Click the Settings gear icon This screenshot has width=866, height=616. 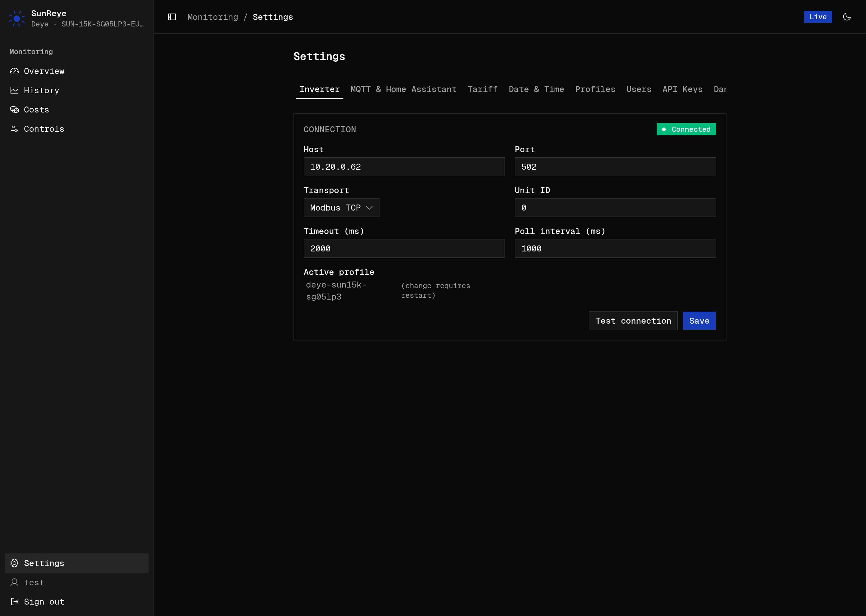coord(14,563)
